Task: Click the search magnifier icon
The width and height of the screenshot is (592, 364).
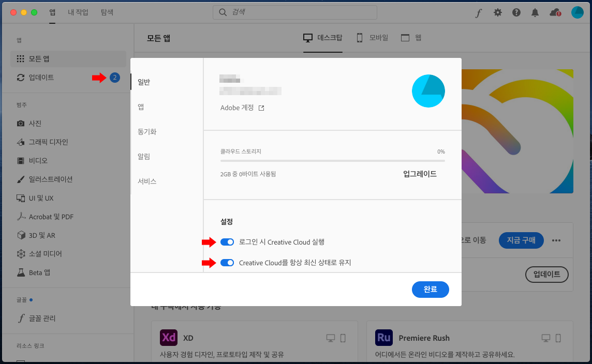Action: pyautogui.click(x=223, y=12)
